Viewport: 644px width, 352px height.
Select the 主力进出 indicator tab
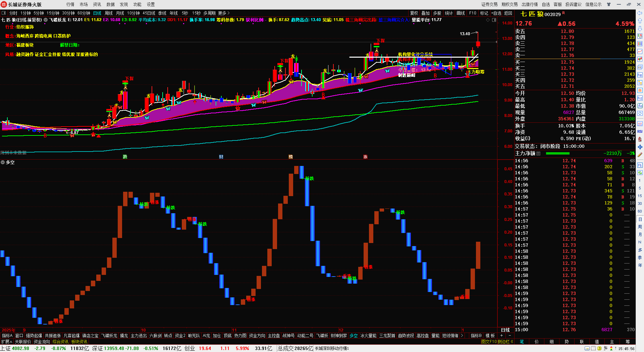[139, 336]
